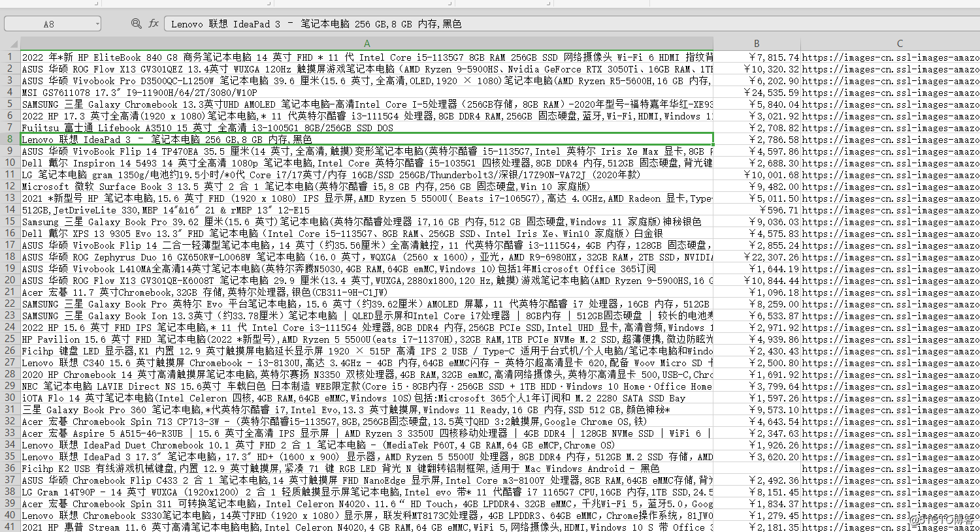Select the image URL cell in row 1

(x=890, y=57)
